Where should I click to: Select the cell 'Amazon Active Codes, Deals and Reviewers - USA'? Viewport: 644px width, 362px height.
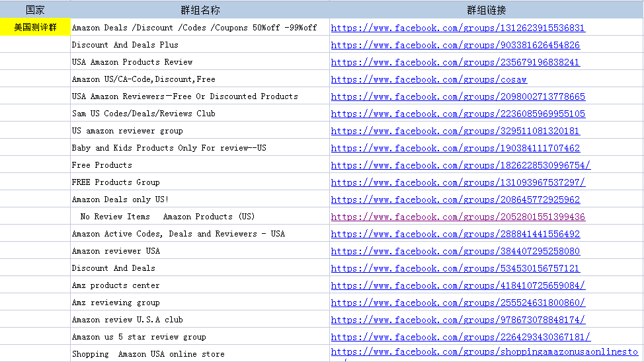(x=200, y=234)
